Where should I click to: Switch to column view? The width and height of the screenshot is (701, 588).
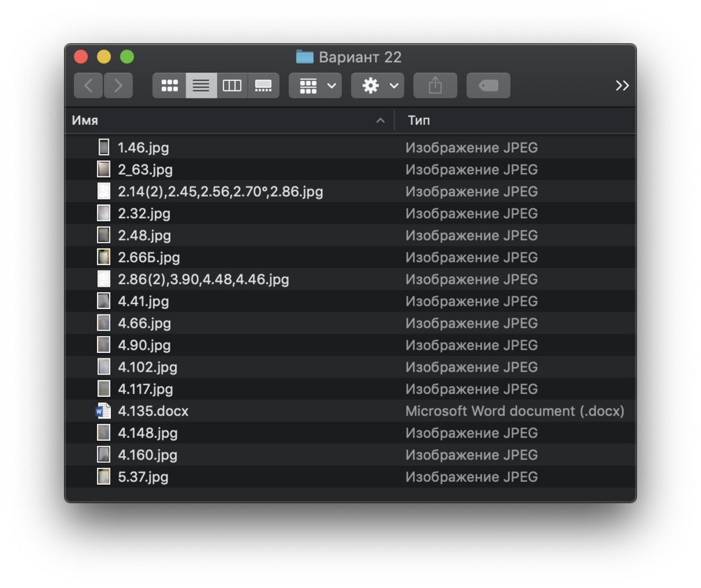(x=232, y=85)
